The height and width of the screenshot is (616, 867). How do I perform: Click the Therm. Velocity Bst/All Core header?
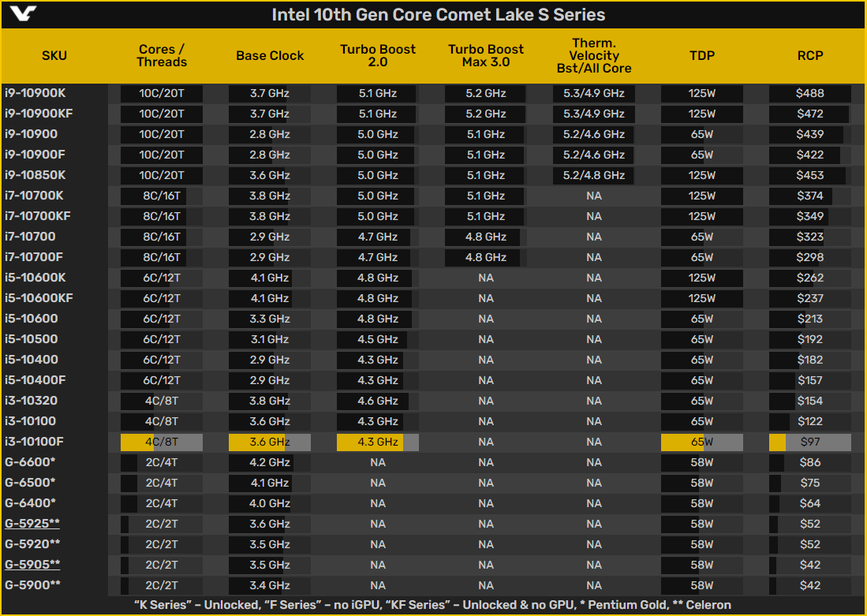(594, 55)
